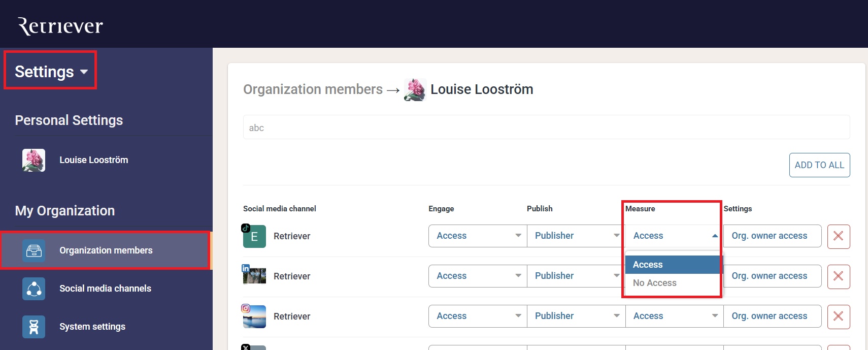Click the TikTok Retriever channel avatar
868x350 pixels.
pos(254,236)
